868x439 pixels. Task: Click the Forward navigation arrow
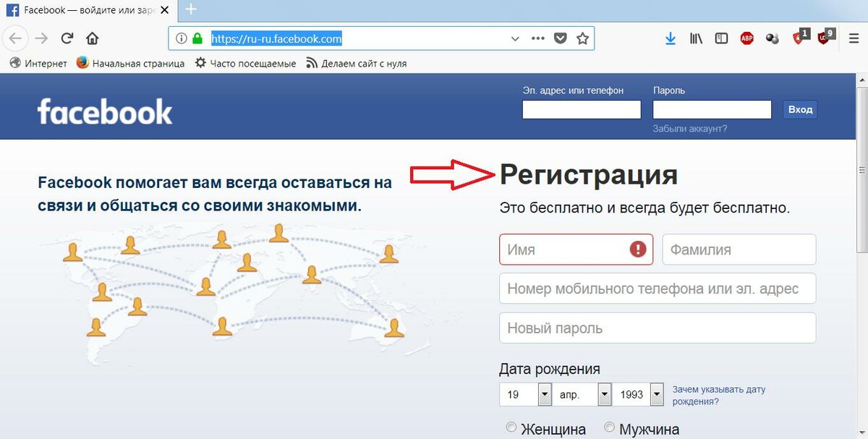(41, 38)
